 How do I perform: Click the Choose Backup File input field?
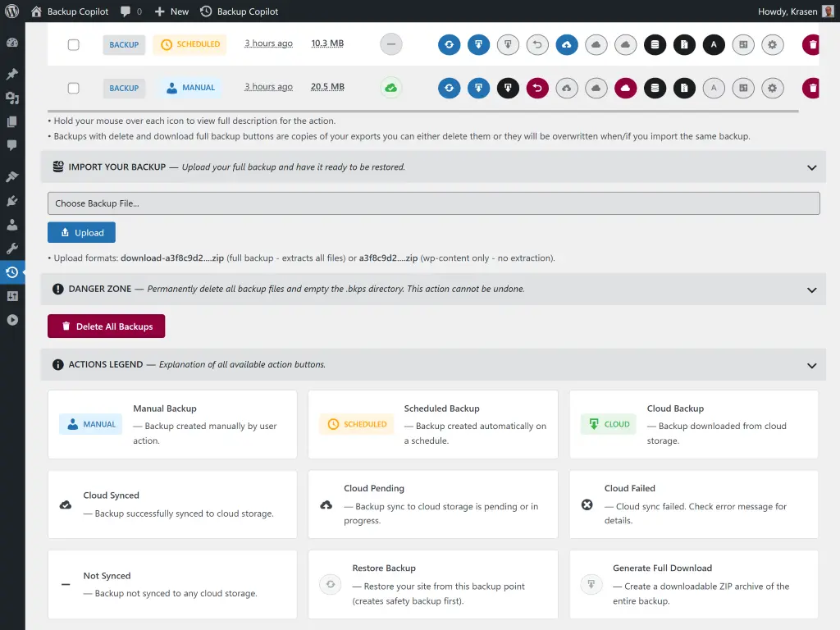point(433,203)
